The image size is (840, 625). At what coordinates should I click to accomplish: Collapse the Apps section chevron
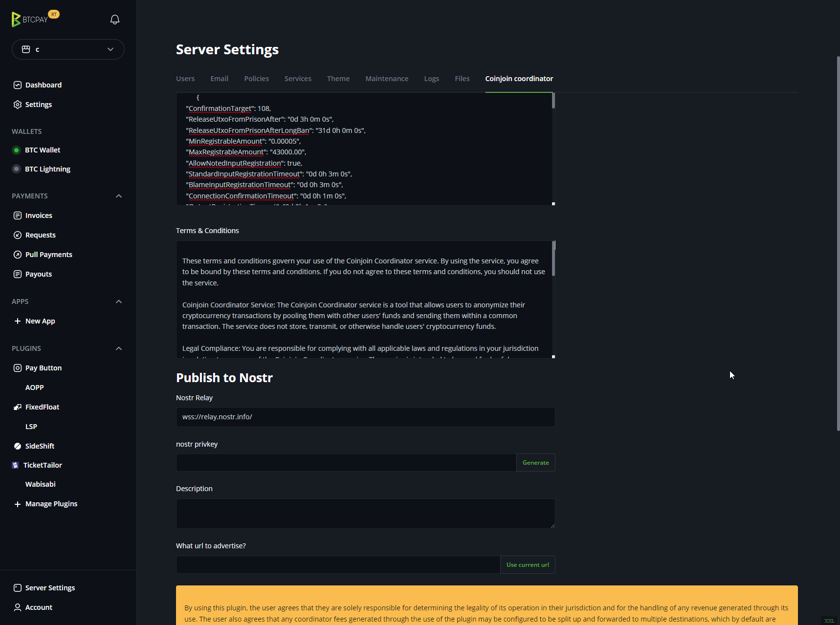click(x=119, y=302)
